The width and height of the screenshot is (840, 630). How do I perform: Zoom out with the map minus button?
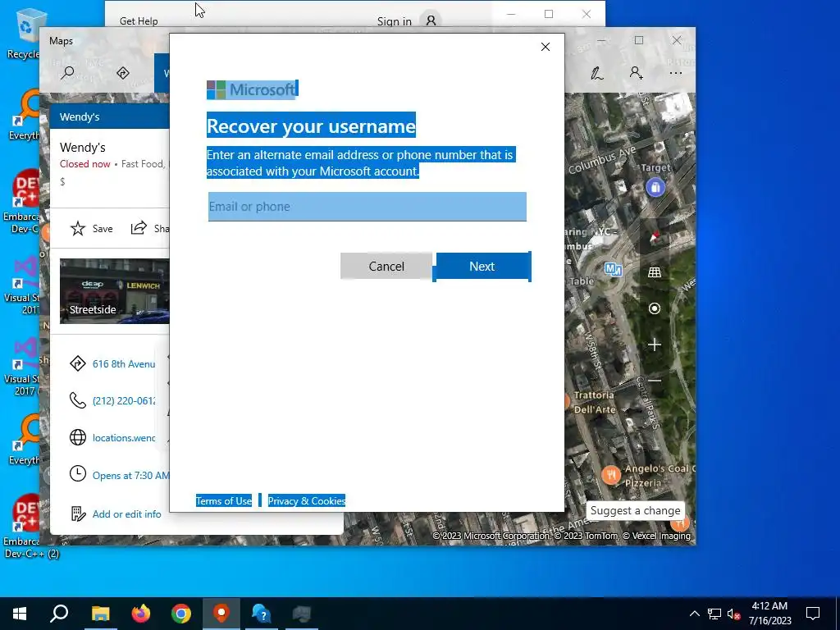tap(654, 381)
